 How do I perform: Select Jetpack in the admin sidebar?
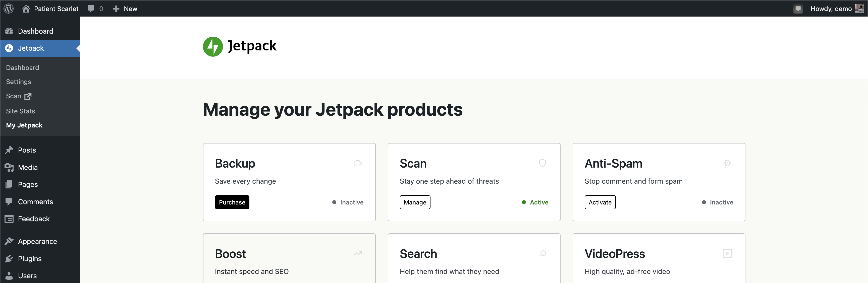tap(40, 48)
